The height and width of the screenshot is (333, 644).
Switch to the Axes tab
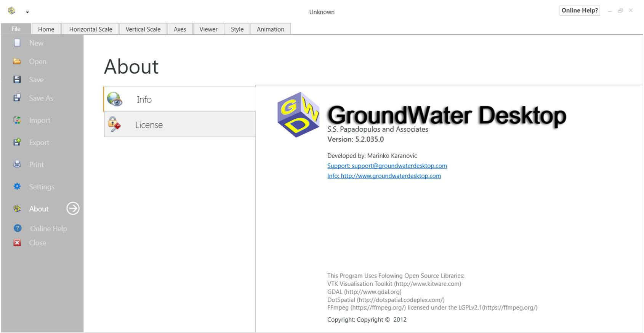pyautogui.click(x=180, y=29)
